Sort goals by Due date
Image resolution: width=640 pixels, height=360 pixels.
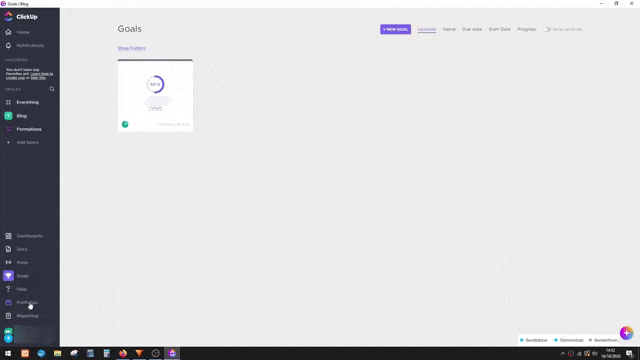pos(472,29)
